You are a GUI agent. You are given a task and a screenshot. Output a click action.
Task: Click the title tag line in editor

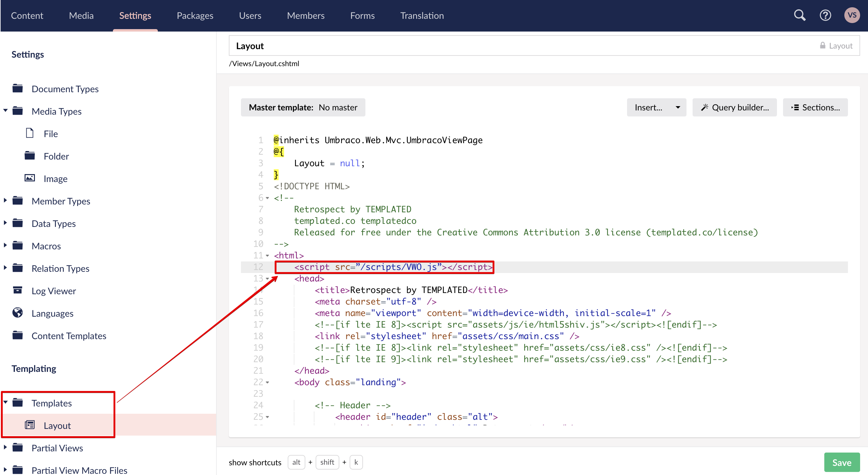coord(411,290)
